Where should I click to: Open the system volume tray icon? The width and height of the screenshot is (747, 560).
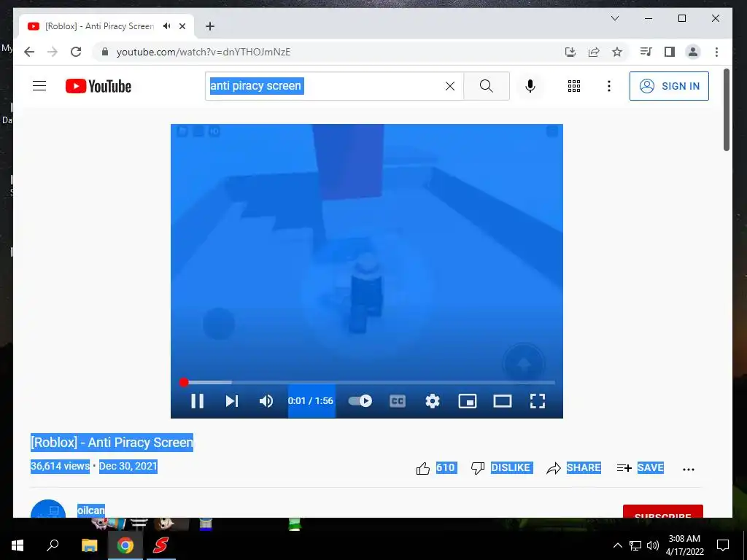point(653,545)
